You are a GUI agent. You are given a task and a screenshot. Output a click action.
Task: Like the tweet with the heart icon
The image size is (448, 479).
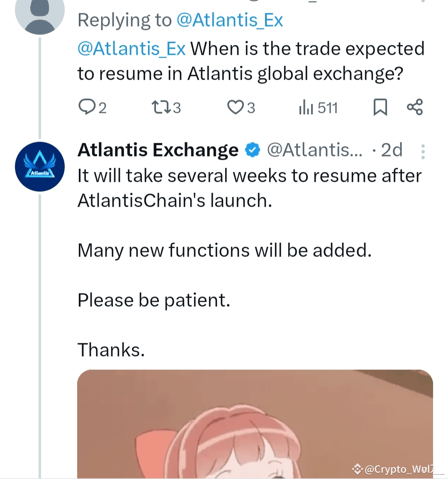[x=235, y=107]
